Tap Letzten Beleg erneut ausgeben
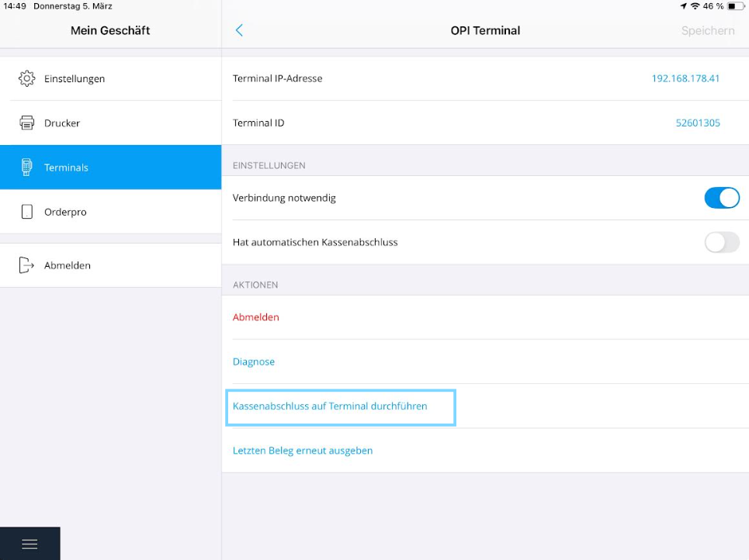The width and height of the screenshot is (749, 560). (x=303, y=451)
